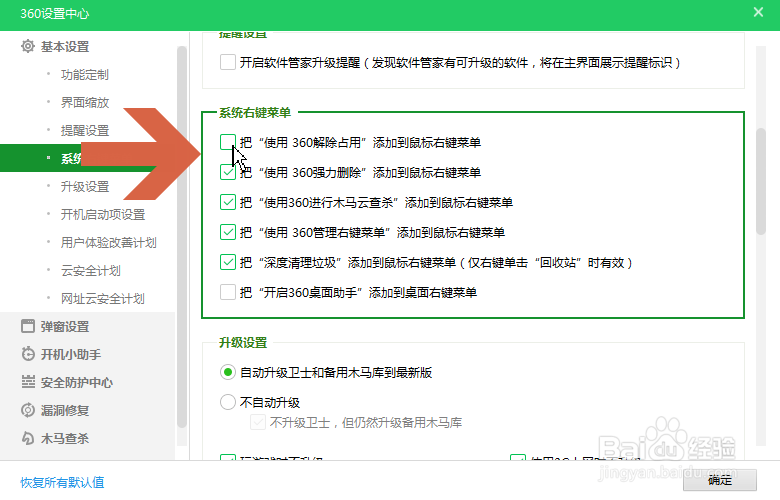This screenshot has width=780, height=500.
Task: Expand 弹窗设置 category
Action: pos(65,326)
